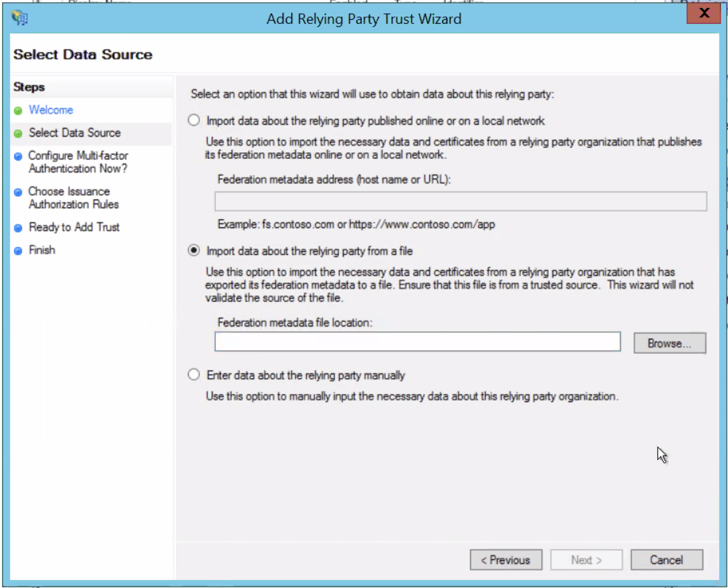Screen dimensions: 728x588
Task: Close the wizard with the X button
Action: (x=704, y=13)
